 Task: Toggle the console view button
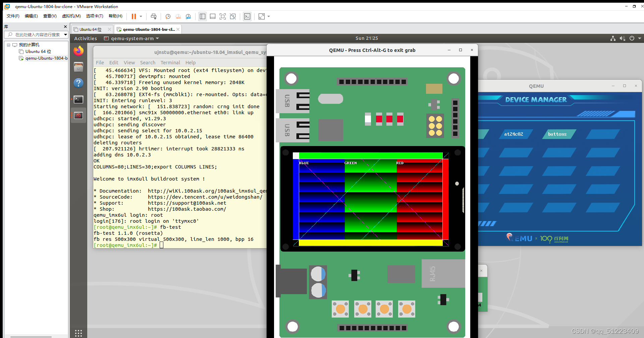247,16
